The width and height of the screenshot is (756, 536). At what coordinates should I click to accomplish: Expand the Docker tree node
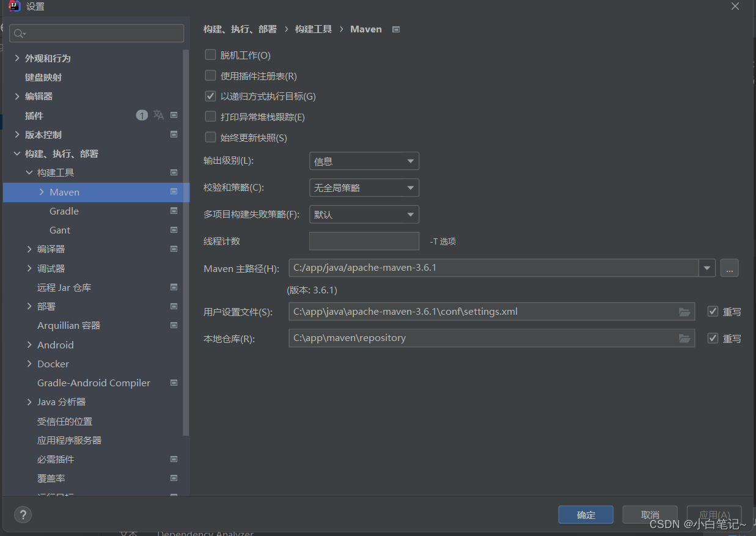pos(29,364)
